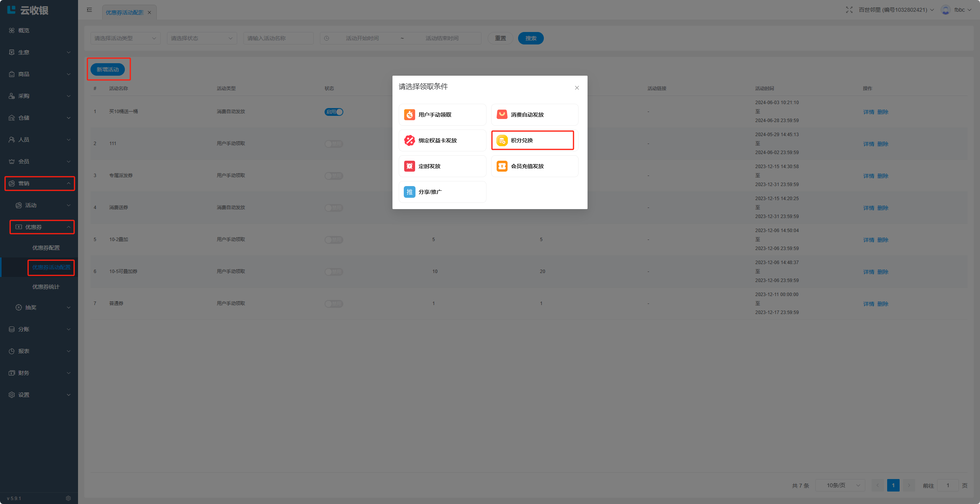
Task: Choose the 积分兑换 coin icon
Action: point(502,140)
